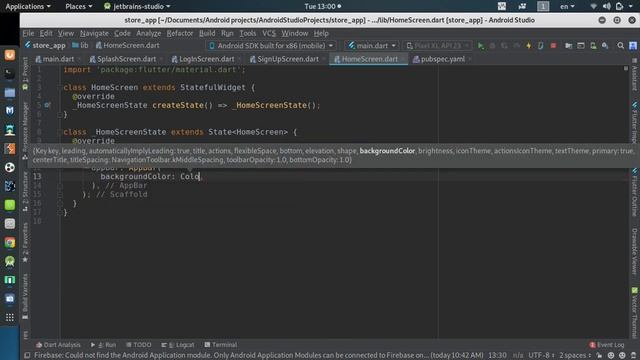The image size is (640, 360).
Task: Open the SDK Manager toolbar icon
Action: [605, 46]
